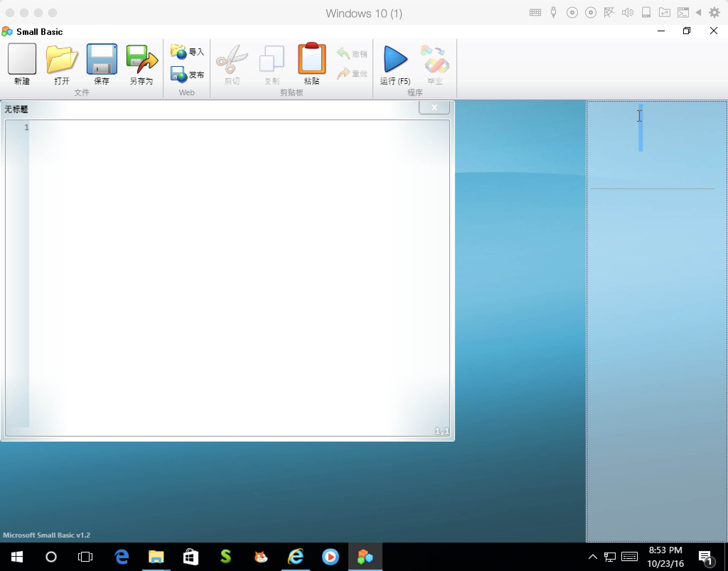Viewport: 728px width, 571px height.
Task: Toggle the touch keyboard tray icon
Action: (x=629, y=557)
